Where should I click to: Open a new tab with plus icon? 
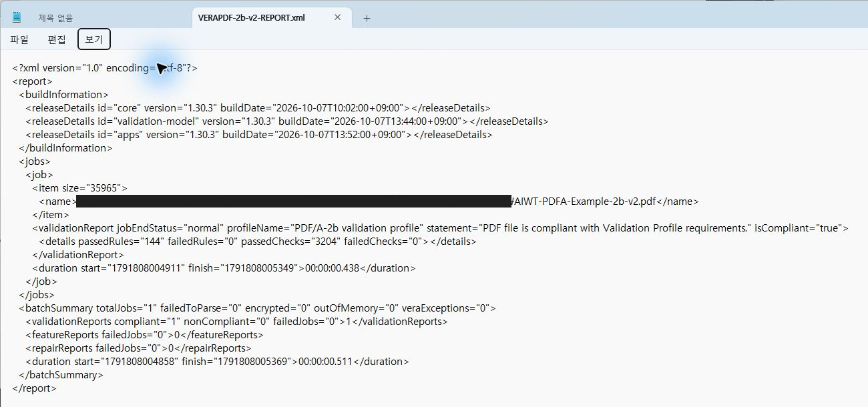point(367,18)
